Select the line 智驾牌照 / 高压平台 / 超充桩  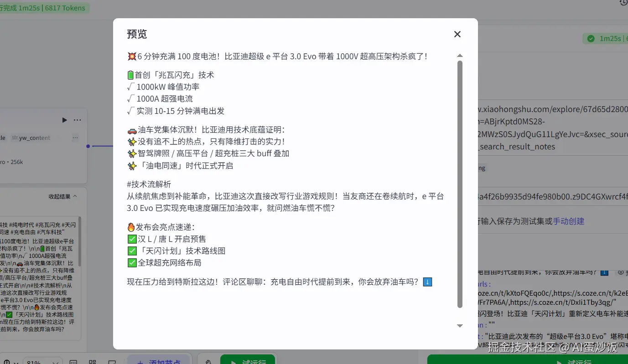[x=208, y=154]
